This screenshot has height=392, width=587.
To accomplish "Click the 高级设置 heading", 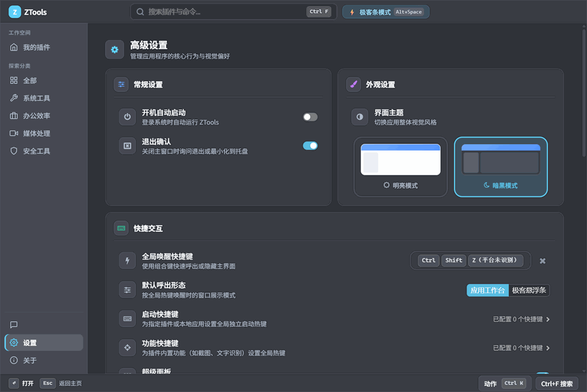I will point(148,46).
